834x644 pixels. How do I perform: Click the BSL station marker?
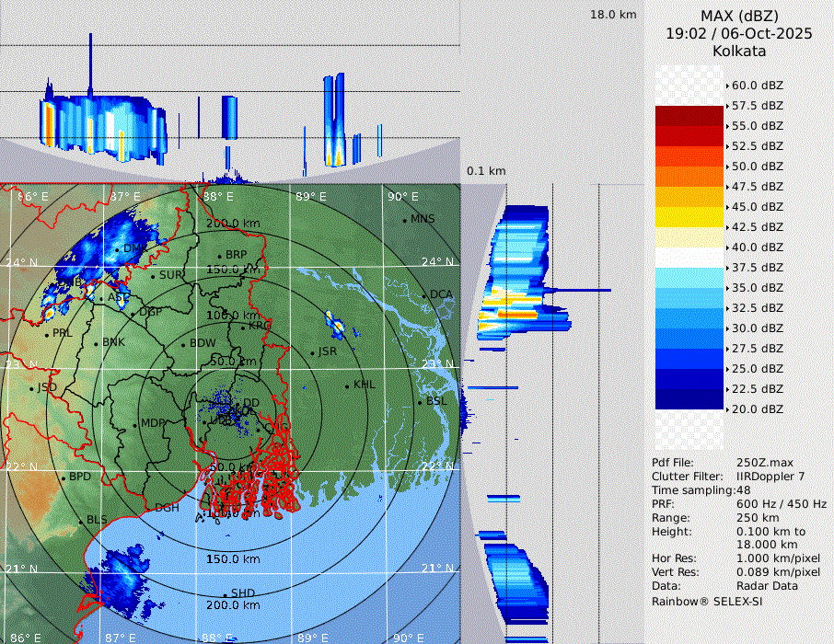[420, 402]
